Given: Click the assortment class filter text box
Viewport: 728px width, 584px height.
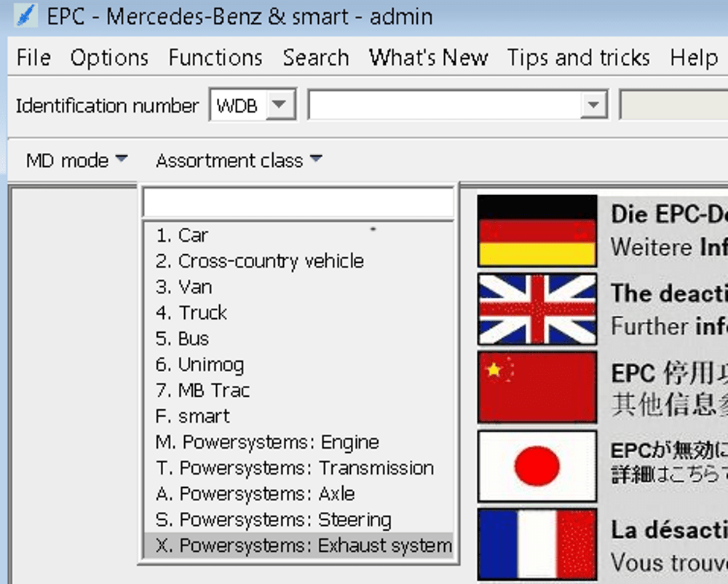Looking at the screenshot, I should [298, 202].
